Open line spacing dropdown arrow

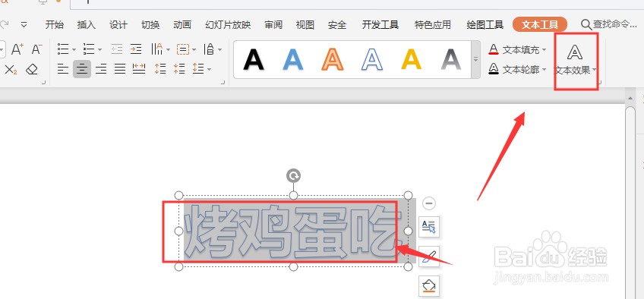coord(210,69)
